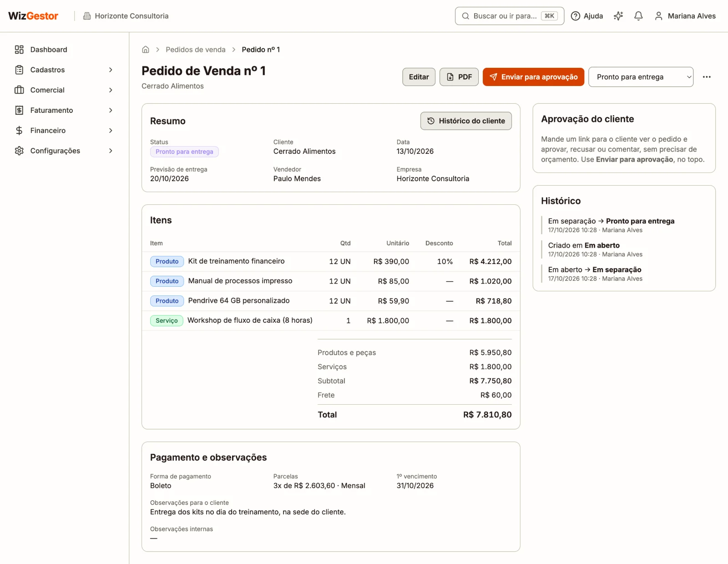Viewport: 728px width, 564px height.
Task: Click the Buscar ou ir para search field
Action: click(x=510, y=16)
